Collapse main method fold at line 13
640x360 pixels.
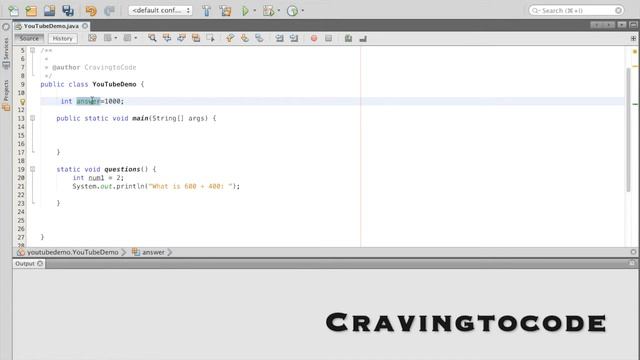click(33, 118)
